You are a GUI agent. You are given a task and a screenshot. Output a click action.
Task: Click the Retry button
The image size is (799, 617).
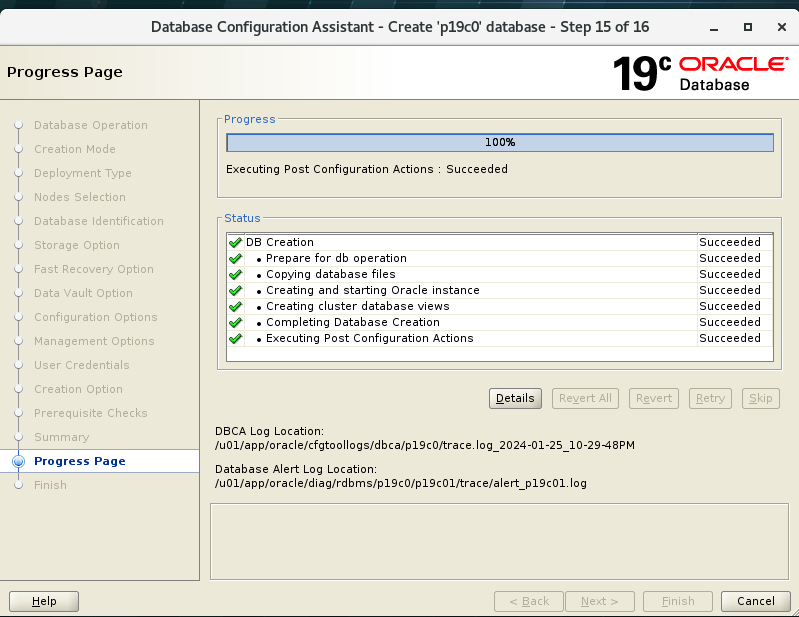[x=710, y=398]
